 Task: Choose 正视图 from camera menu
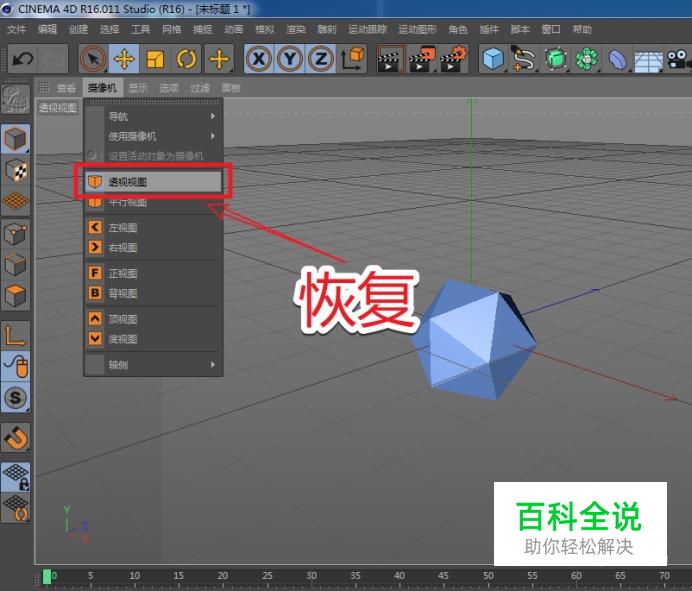coord(153,273)
